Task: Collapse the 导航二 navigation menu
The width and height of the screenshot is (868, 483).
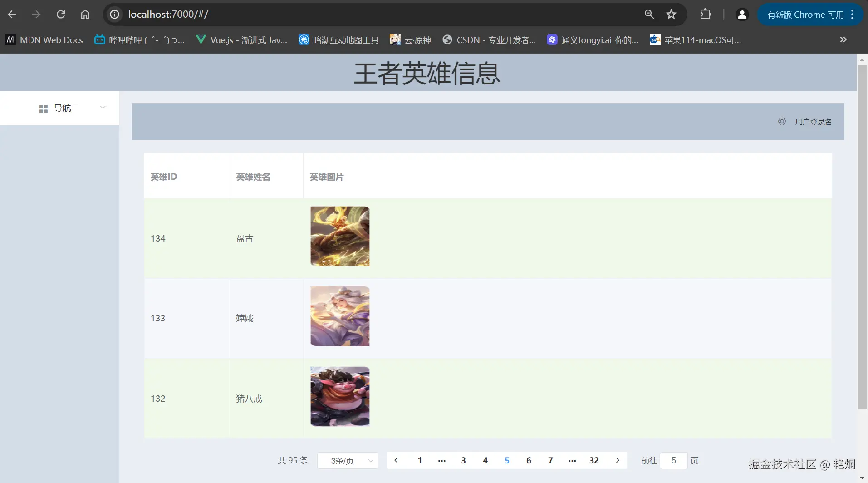Action: 103,107
